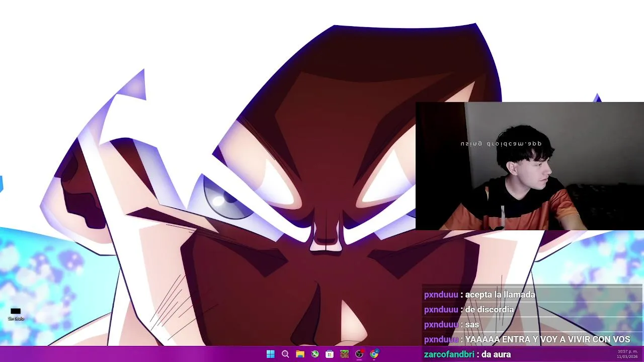Viewport: 644px width, 362px height.
Task: Open the 'Sin título' desktop file
Action: tap(16, 314)
